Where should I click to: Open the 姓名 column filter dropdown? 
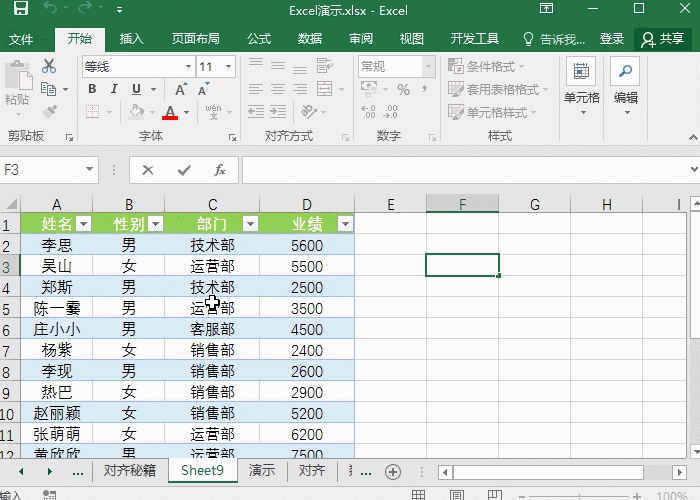[x=83, y=224]
